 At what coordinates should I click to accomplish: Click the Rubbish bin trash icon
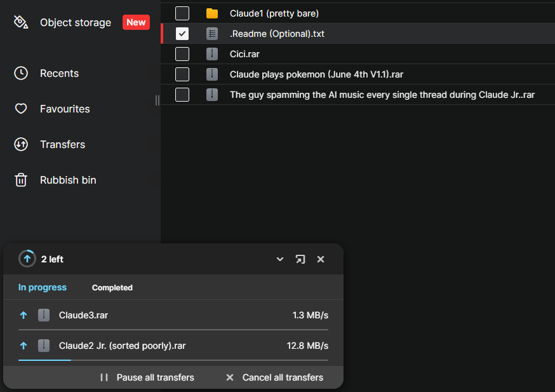coord(21,180)
